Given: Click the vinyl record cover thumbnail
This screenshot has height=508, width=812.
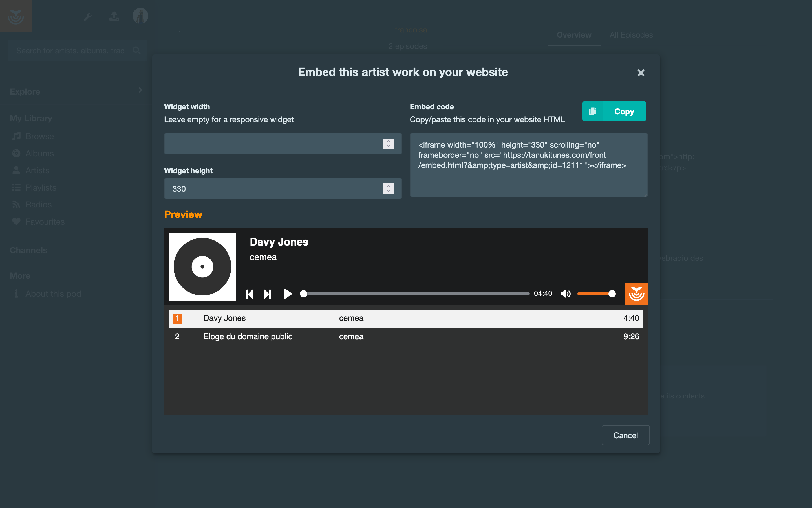Looking at the screenshot, I should point(202,267).
